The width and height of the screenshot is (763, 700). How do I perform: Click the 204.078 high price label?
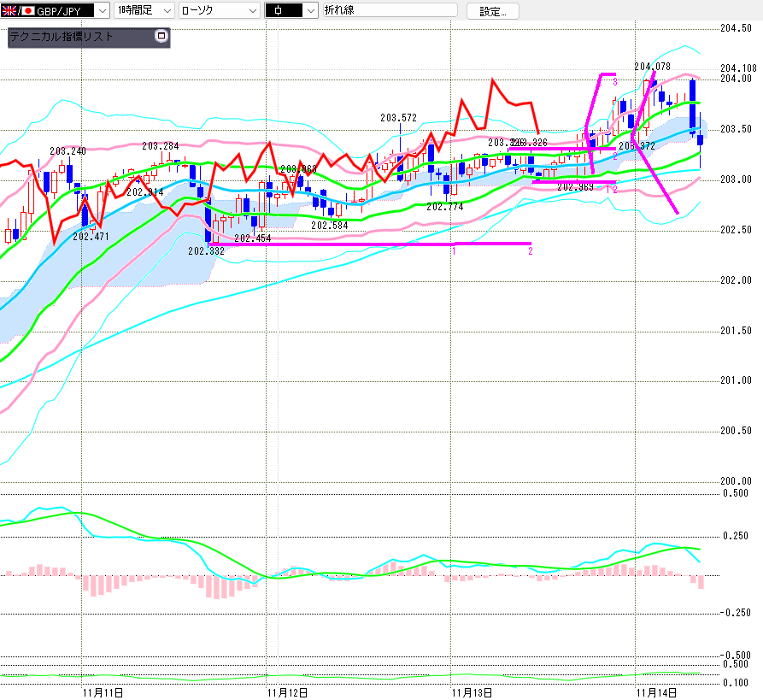[652, 67]
